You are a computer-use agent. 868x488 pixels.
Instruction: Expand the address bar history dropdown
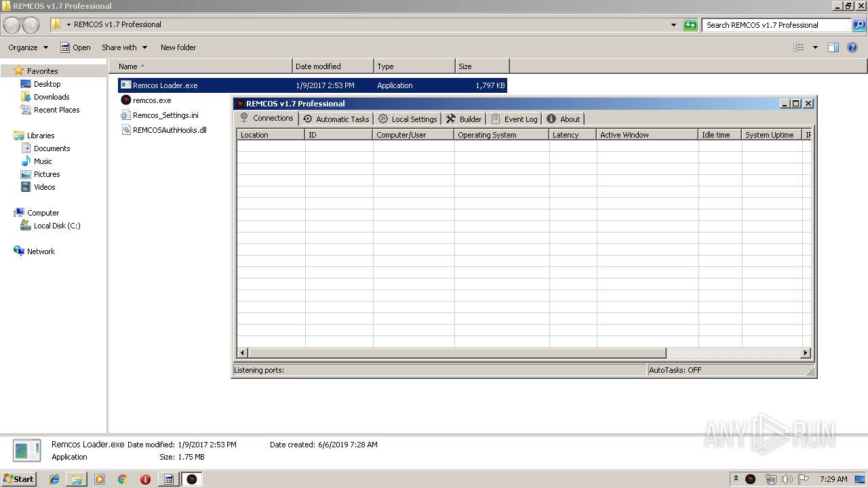(673, 25)
